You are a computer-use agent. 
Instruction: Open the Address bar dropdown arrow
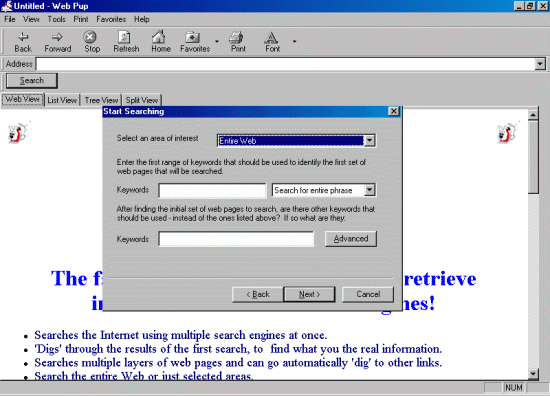[x=540, y=64]
